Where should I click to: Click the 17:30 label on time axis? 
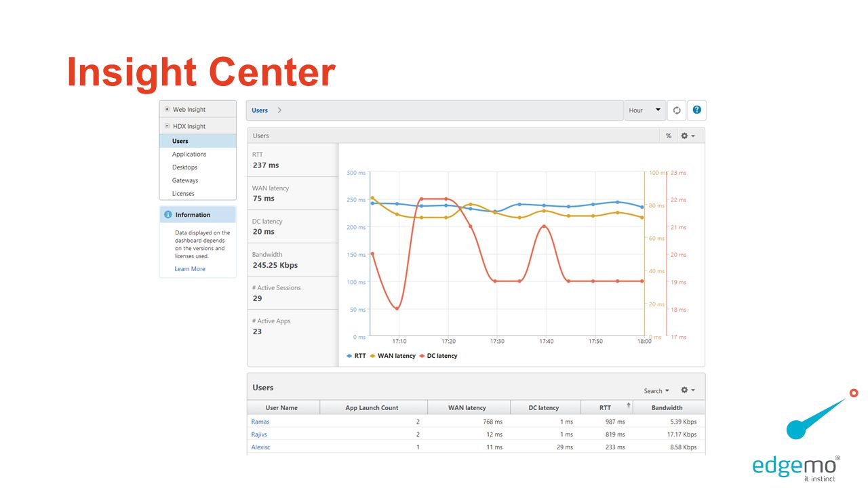pyautogui.click(x=498, y=341)
